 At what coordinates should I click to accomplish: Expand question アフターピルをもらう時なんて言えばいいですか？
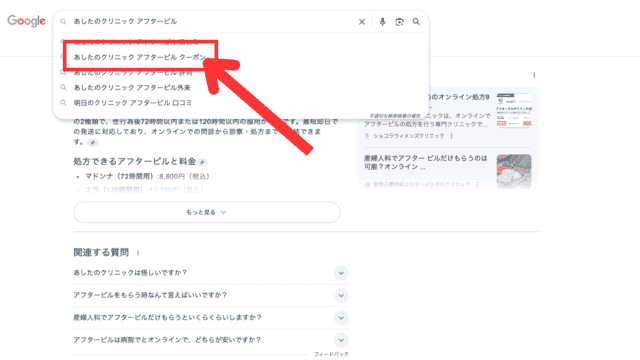click(x=210, y=295)
